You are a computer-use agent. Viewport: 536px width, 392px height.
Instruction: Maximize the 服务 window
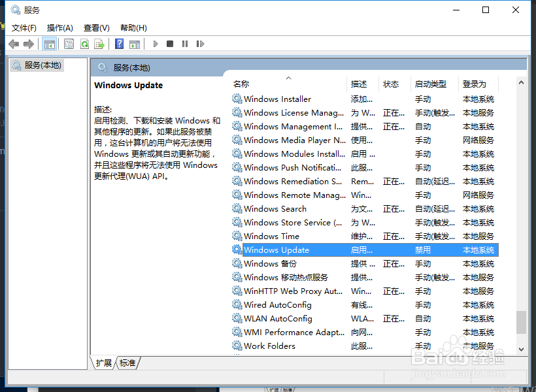(486, 10)
